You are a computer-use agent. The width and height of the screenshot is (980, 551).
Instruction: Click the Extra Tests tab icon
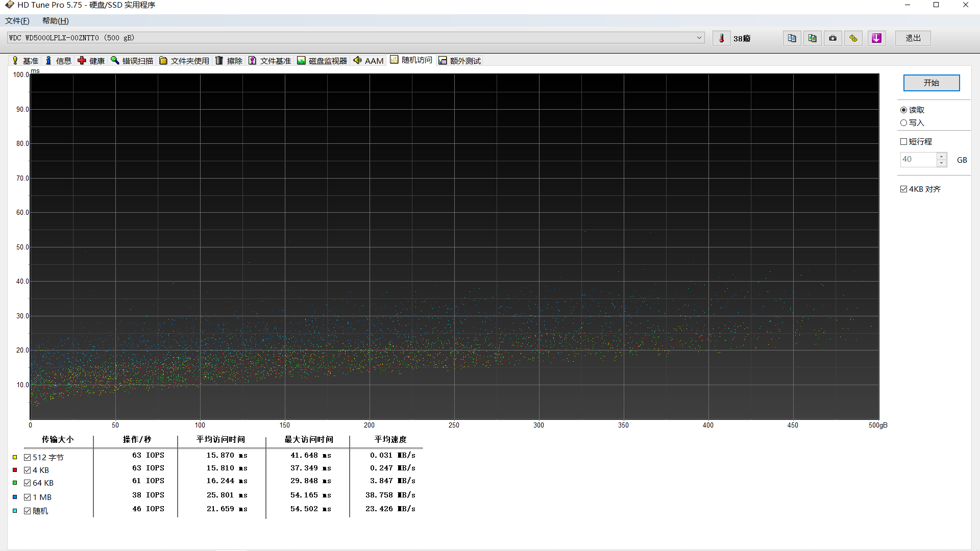pyautogui.click(x=443, y=61)
